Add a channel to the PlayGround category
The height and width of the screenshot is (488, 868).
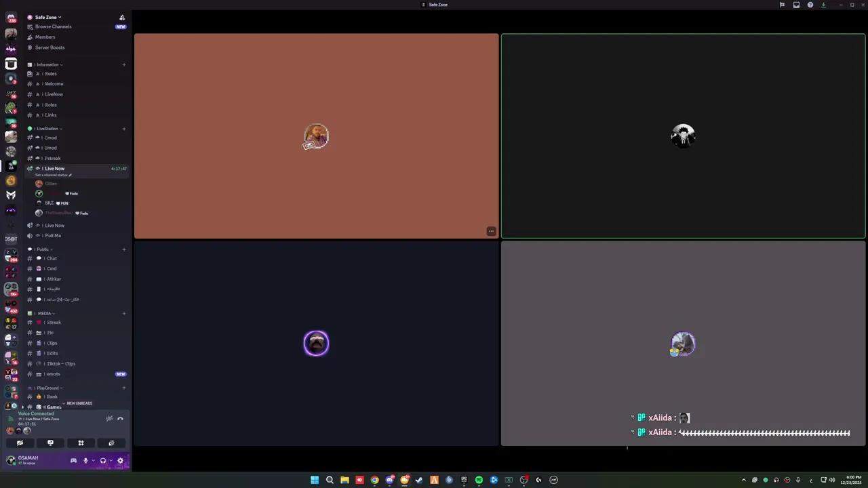click(123, 388)
